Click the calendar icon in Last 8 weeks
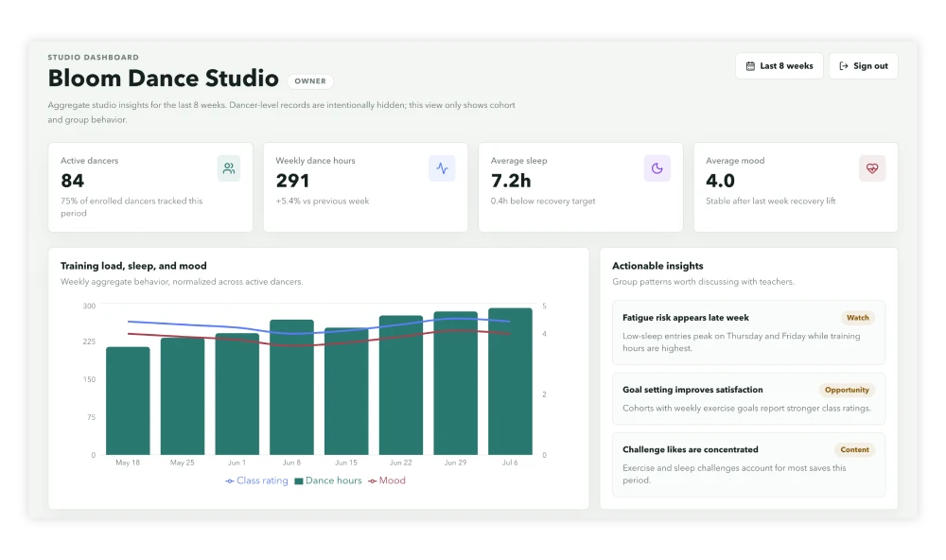 [750, 66]
